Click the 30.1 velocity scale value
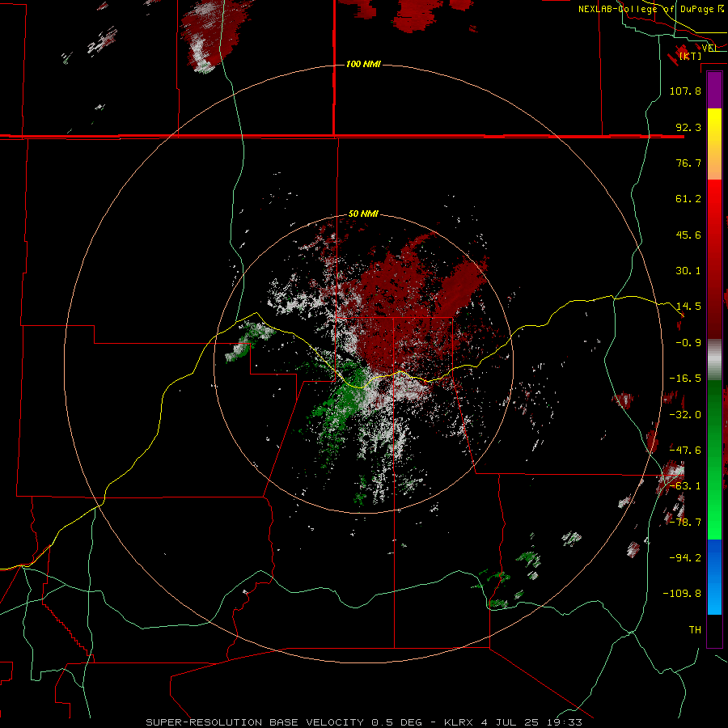 click(x=688, y=271)
